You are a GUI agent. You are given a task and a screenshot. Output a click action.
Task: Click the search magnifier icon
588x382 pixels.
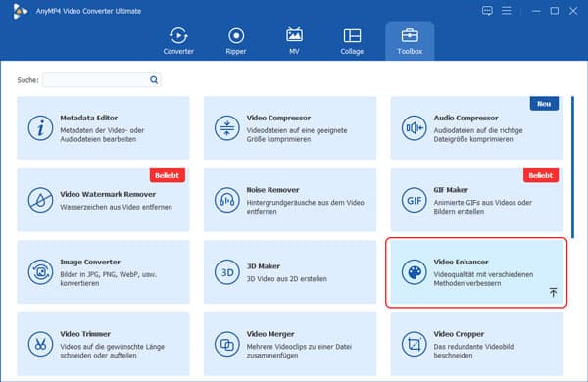coord(154,80)
